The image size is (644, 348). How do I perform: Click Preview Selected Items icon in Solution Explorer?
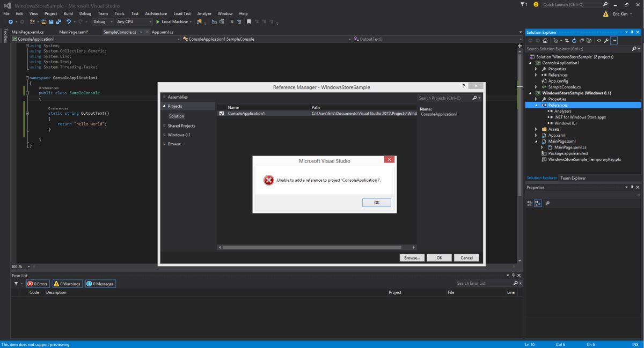[x=614, y=40]
